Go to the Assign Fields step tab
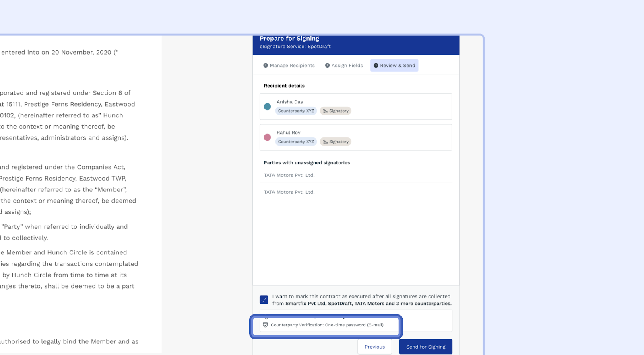This screenshot has height=355, width=644. point(344,66)
